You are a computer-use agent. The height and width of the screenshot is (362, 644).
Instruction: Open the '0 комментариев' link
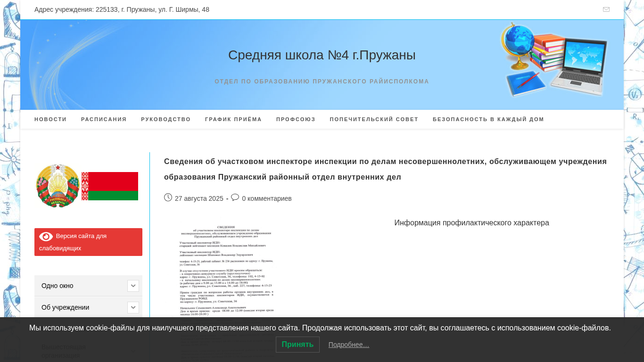click(x=267, y=198)
